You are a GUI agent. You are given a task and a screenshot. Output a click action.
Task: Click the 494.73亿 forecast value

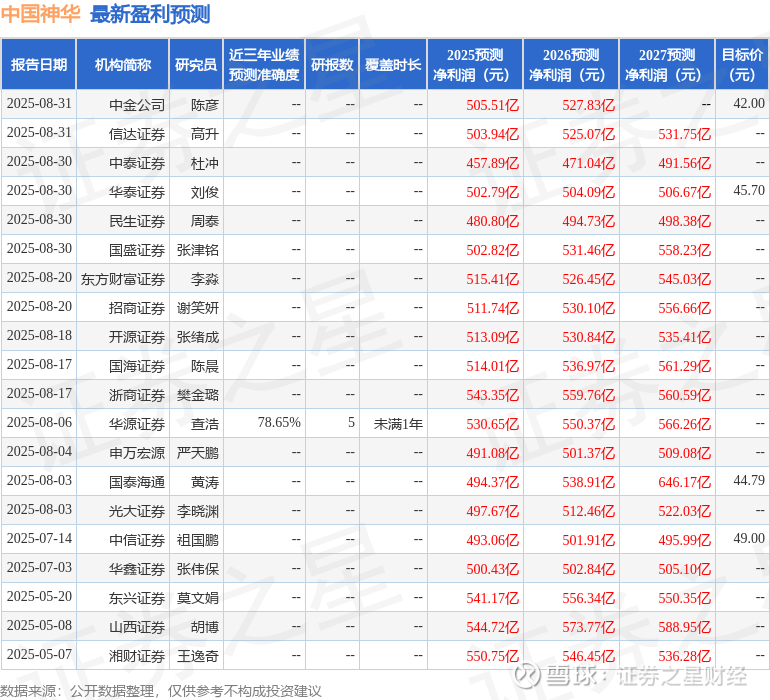coord(588,221)
